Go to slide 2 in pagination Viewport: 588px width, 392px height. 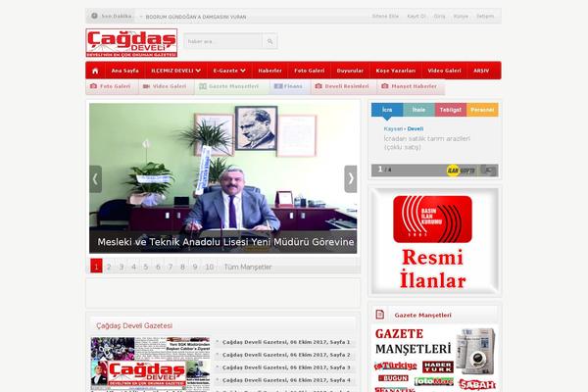click(109, 267)
